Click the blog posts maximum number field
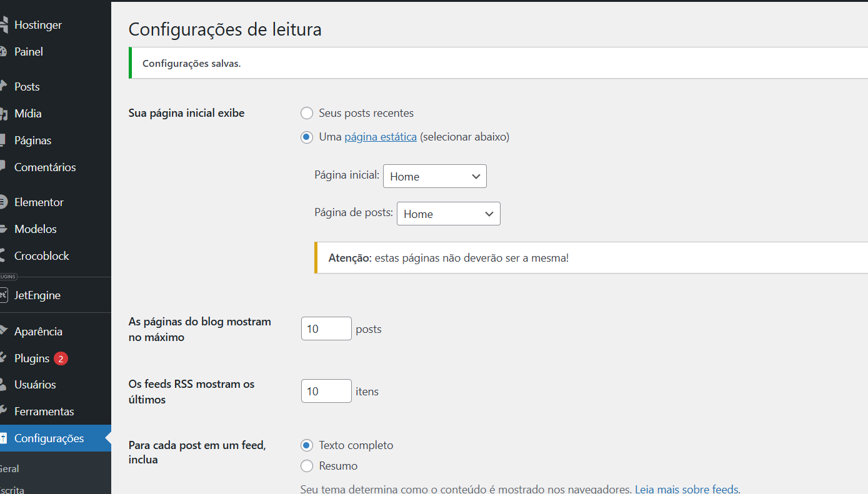Viewport: 868px width, 494px height. [x=326, y=329]
